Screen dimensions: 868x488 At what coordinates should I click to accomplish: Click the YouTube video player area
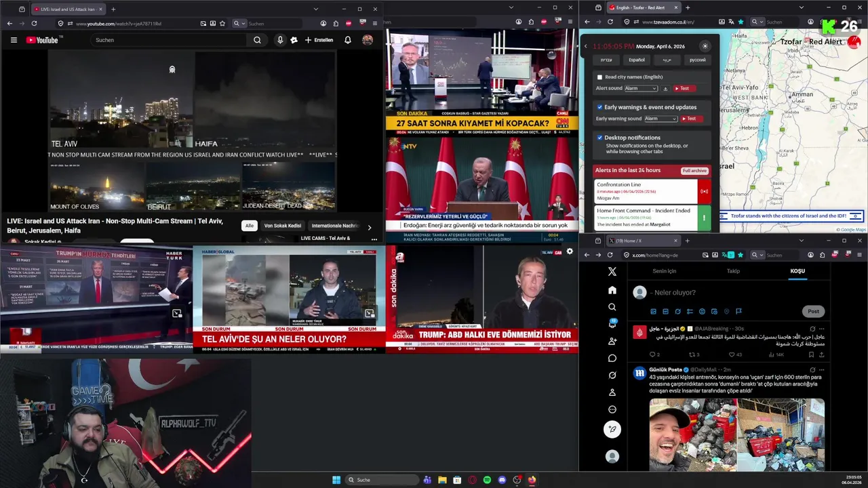pos(192,131)
